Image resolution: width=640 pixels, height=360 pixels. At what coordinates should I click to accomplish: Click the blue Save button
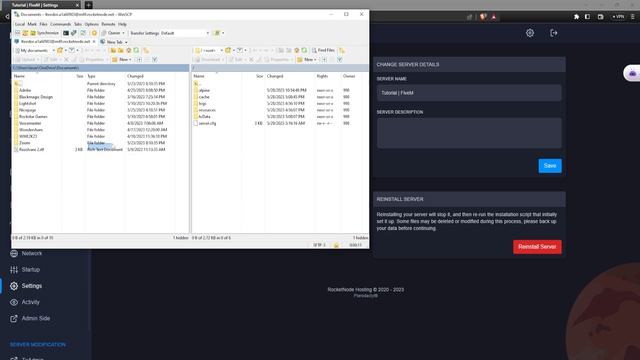coord(550,166)
